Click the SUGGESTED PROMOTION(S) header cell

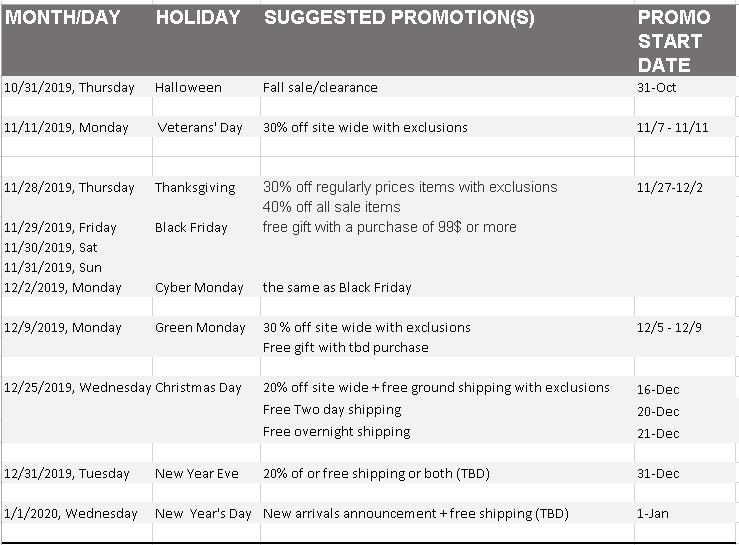point(447,40)
